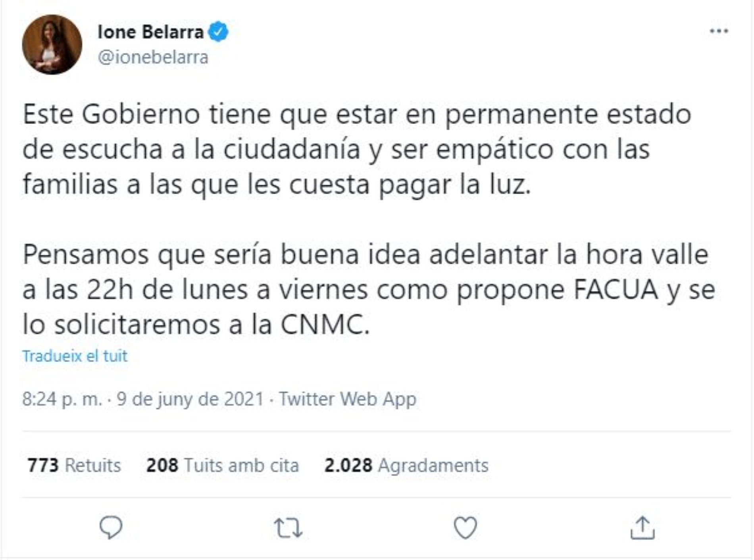
Task: Open the share upload icon
Action: pos(642,528)
